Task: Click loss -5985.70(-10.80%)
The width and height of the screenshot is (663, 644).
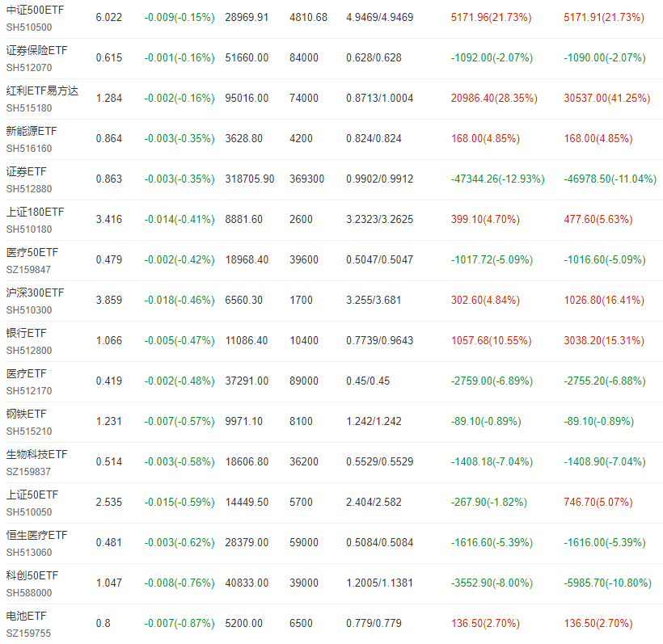Action: coord(607,583)
